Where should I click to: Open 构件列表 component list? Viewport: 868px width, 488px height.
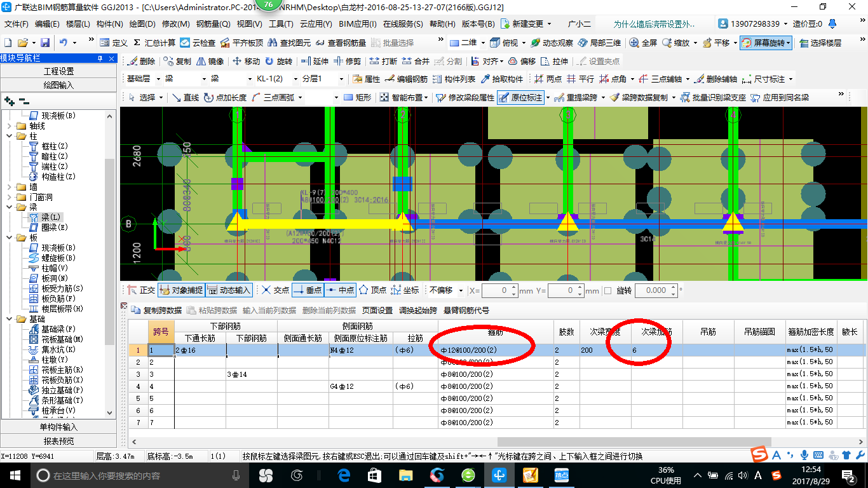click(454, 79)
